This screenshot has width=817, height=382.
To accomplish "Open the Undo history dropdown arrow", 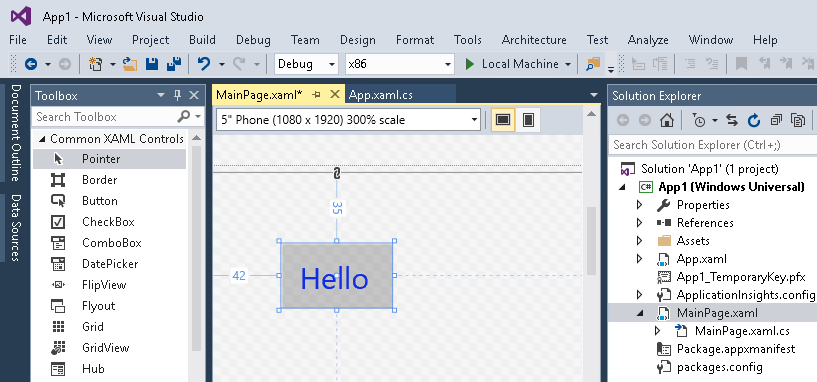I will [x=221, y=64].
